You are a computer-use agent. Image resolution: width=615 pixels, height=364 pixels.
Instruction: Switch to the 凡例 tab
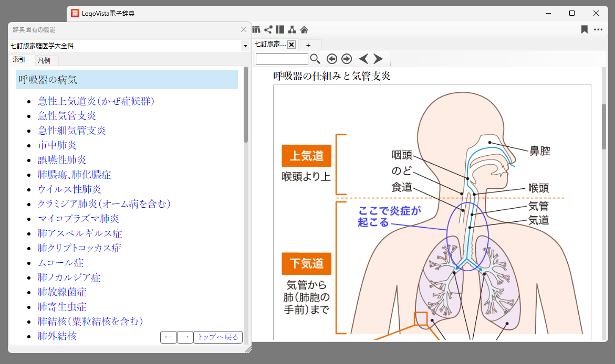tap(44, 60)
